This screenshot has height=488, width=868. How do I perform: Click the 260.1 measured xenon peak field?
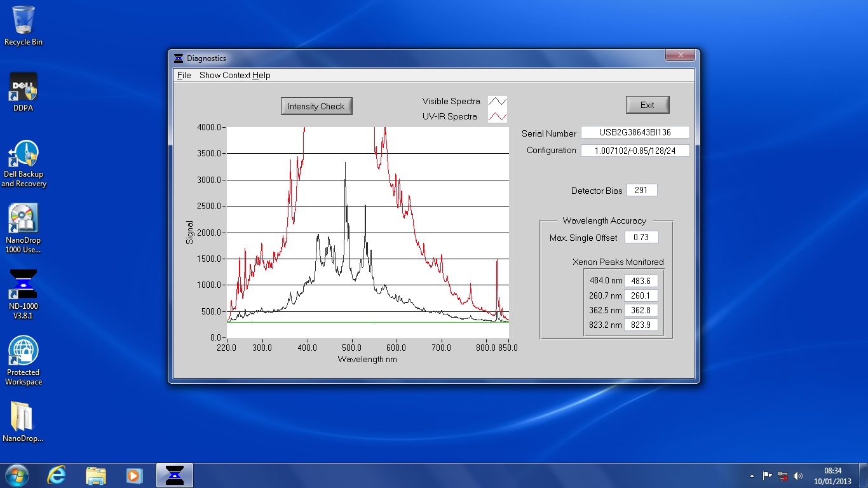(641, 295)
